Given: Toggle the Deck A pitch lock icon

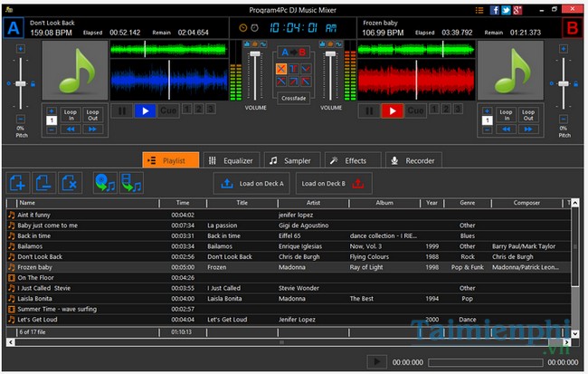Looking at the screenshot, I should tap(33, 83).
